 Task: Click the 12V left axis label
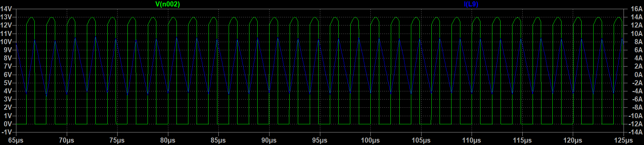[x=6, y=25]
